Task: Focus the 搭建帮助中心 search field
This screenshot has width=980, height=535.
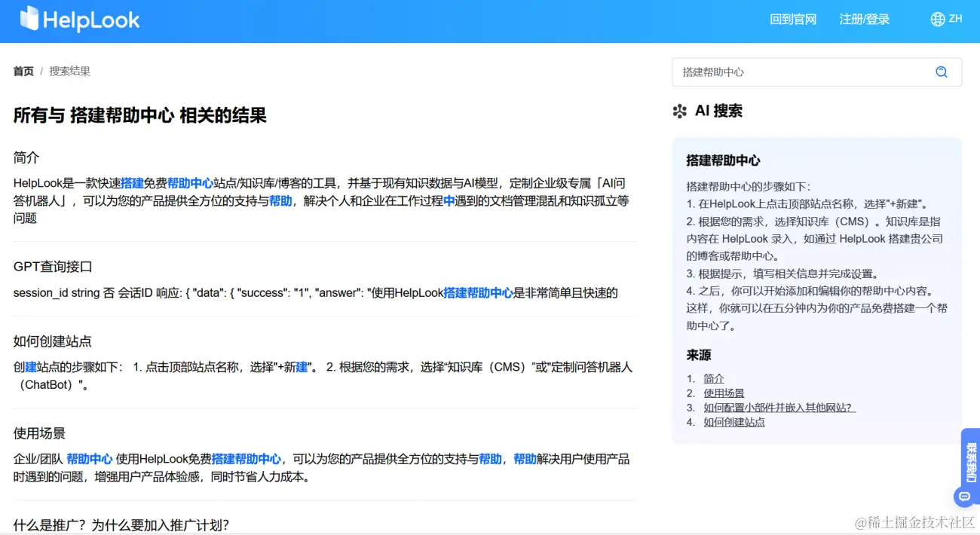Action: tap(816, 72)
